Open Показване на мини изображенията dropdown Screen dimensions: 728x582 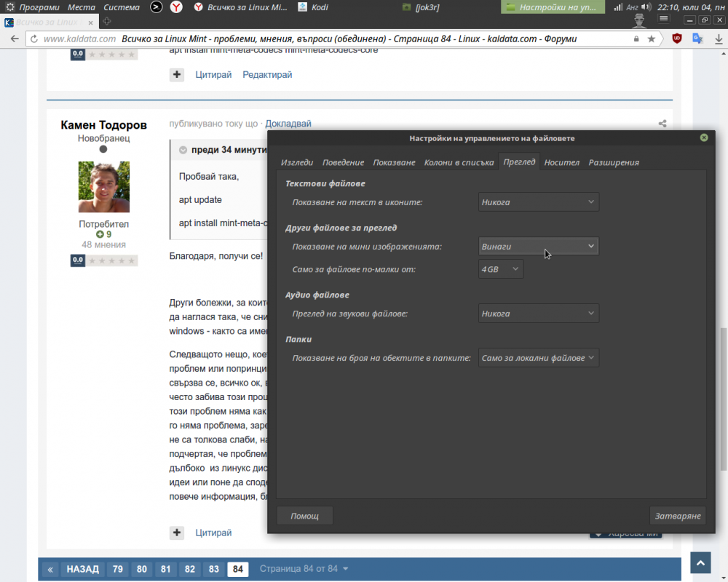pyautogui.click(x=539, y=247)
